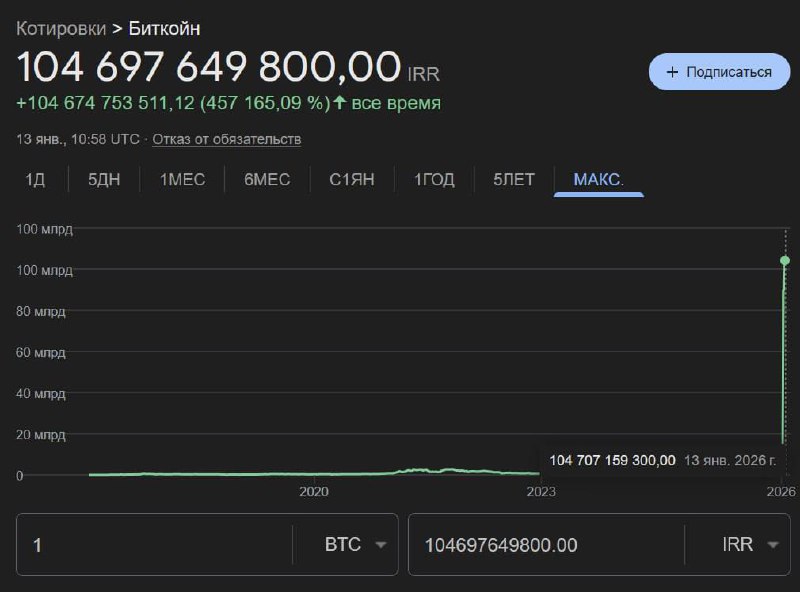Screen dimensions: 800x592
Task: Select the С1ЯН year-to-date tab
Action: click(353, 180)
